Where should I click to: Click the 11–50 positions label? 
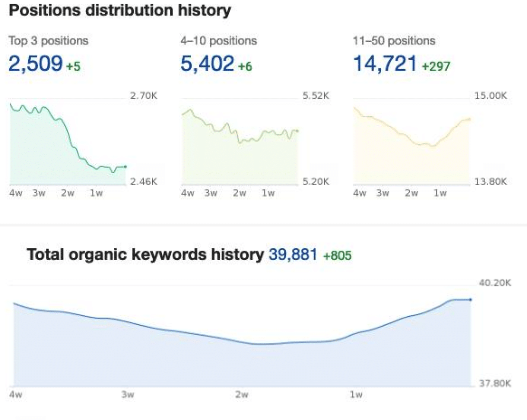coord(394,41)
